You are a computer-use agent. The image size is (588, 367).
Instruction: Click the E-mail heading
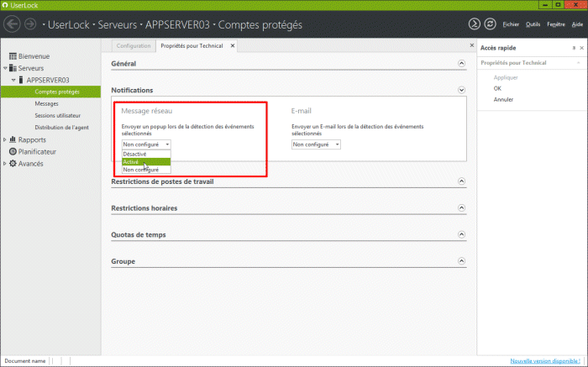(302, 111)
